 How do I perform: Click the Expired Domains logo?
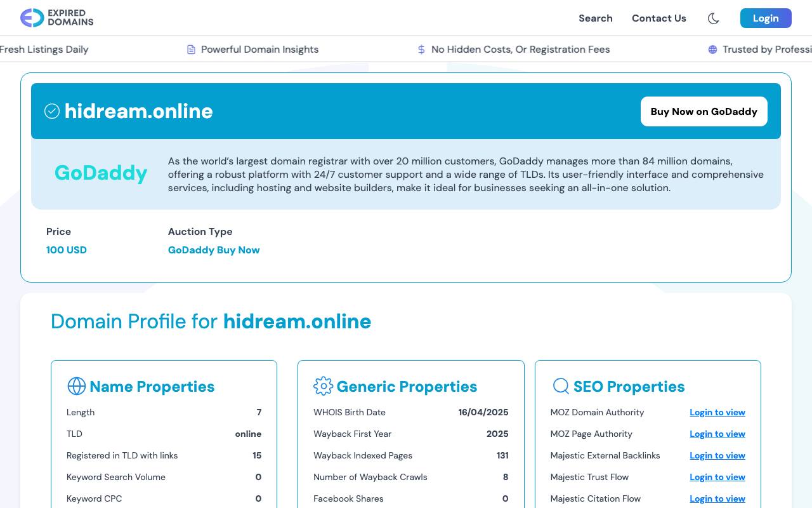57,18
